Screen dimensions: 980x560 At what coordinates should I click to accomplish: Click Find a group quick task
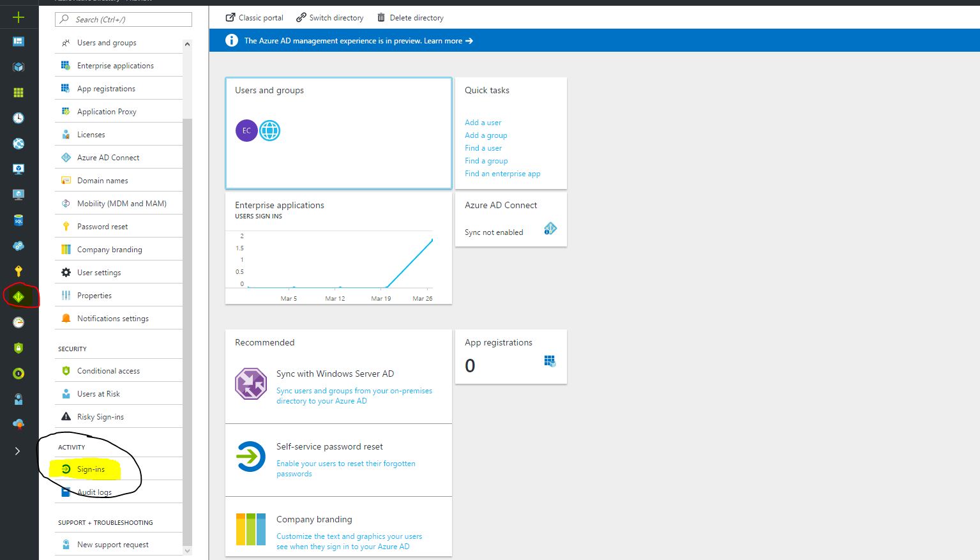486,161
